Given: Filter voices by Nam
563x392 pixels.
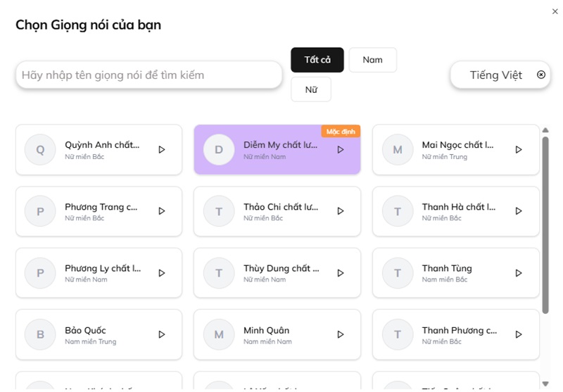Looking at the screenshot, I should [x=373, y=60].
